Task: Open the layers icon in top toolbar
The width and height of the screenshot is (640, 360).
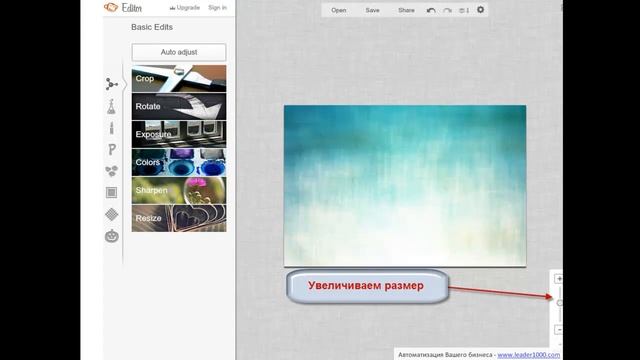Action: [x=464, y=10]
